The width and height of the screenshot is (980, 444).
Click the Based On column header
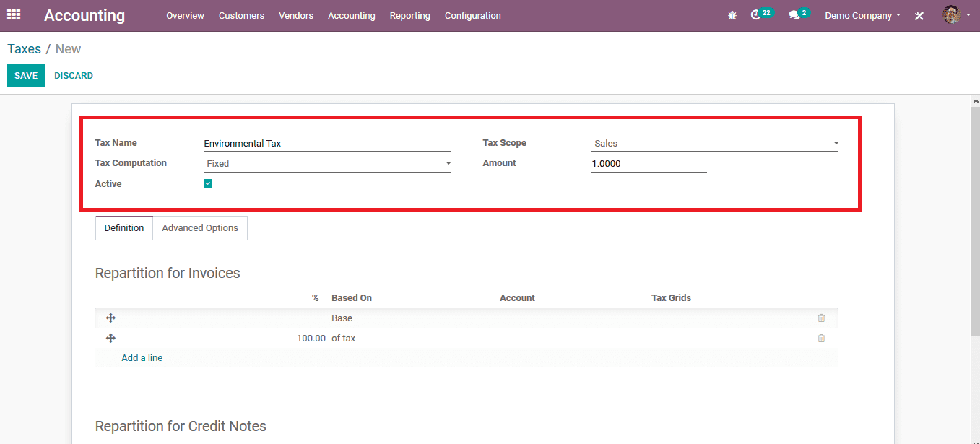(x=352, y=297)
